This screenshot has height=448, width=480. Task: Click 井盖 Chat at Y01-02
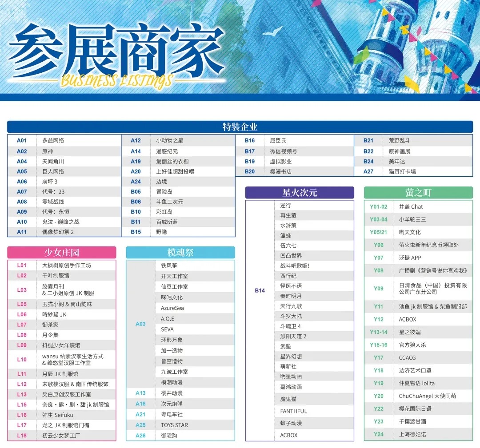tap(411, 207)
